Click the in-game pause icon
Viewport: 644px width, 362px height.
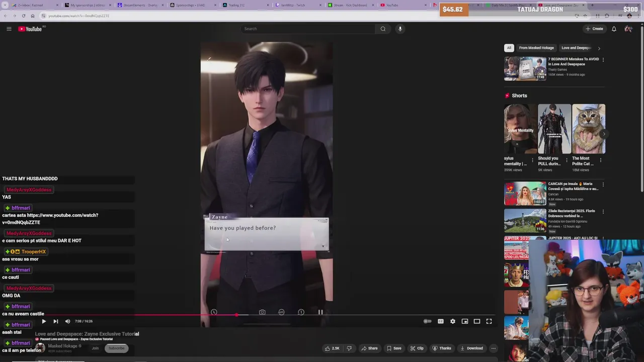(x=320, y=312)
